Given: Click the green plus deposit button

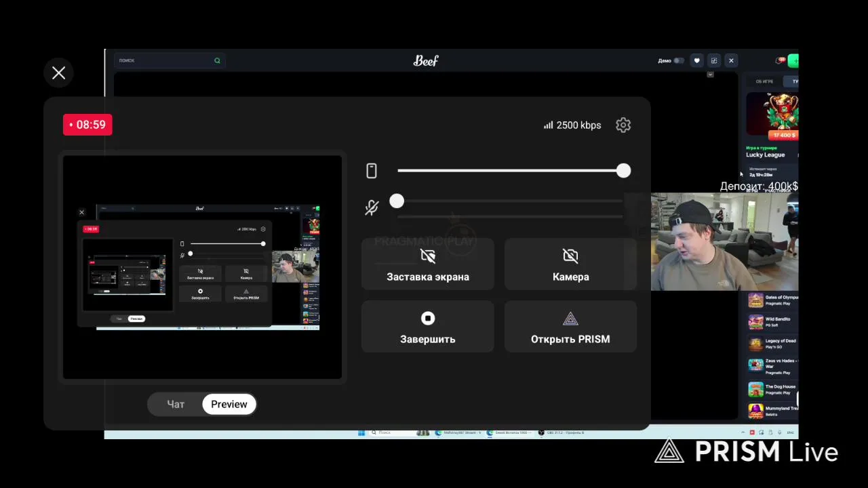Looking at the screenshot, I should [x=793, y=61].
